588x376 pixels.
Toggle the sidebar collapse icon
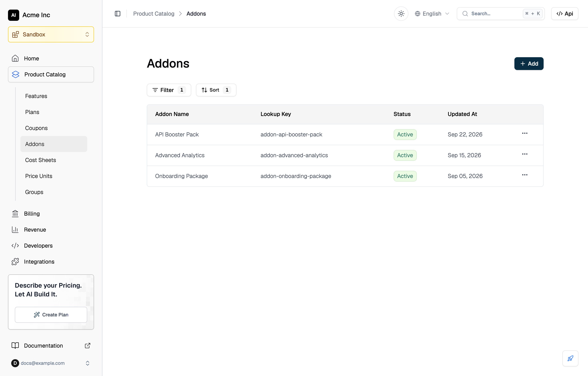pyautogui.click(x=117, y=14)
